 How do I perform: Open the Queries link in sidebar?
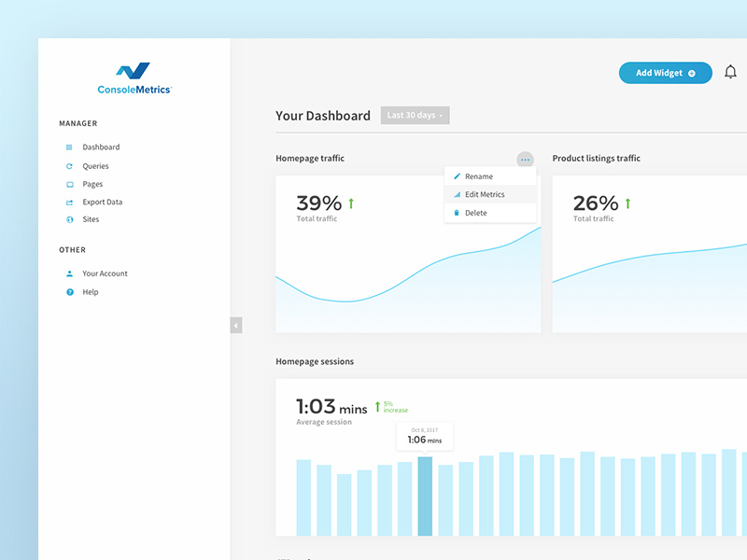[95, 166]
